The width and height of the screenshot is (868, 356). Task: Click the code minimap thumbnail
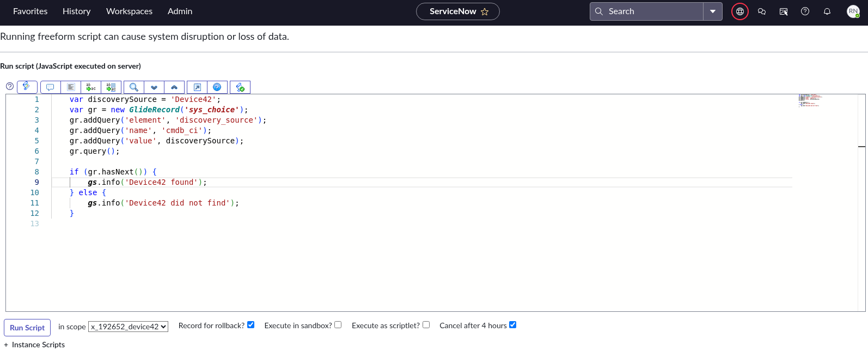[x=810, y=100]
